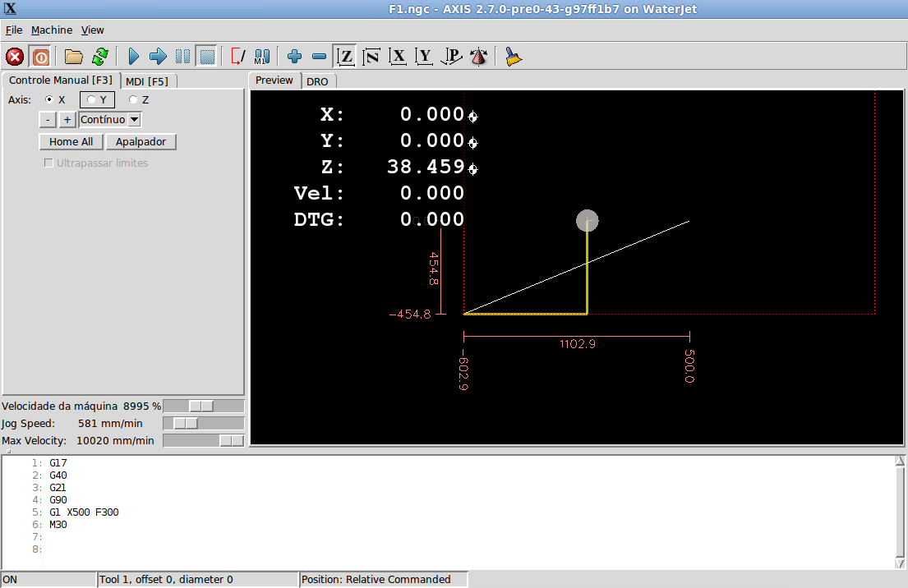Open the Machine menu
The height and width of the screenshot is (588, 908).
[x=52, y=30]
